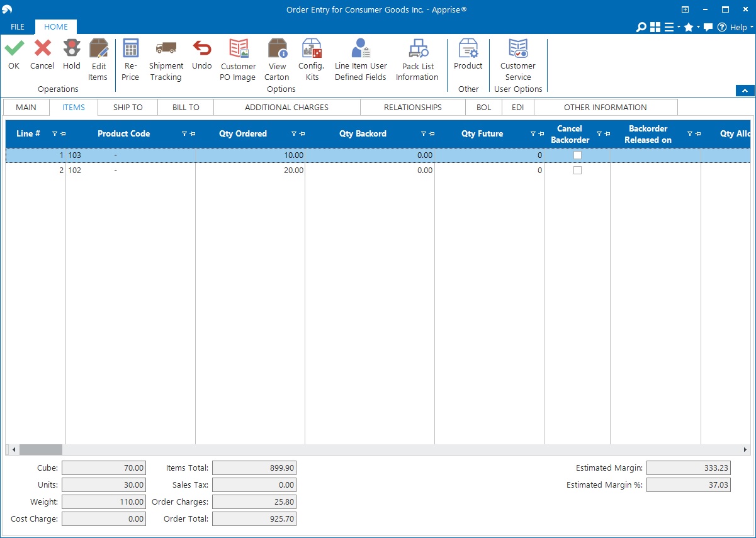Switch to the MAIN tab

(26, 107)
